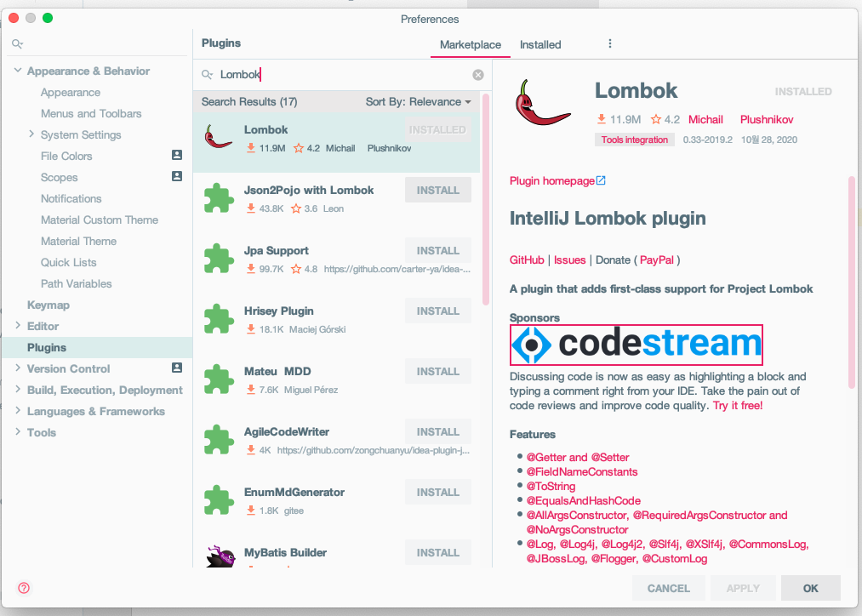Click the search results list scrollbar
The image size is (862, 616).
485,199
